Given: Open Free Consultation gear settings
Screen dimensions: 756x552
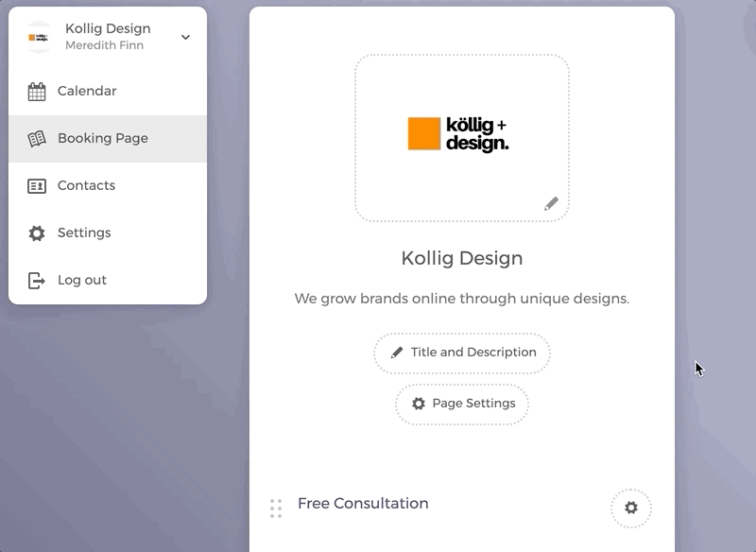Looking at the screenshot, I should tap(631, 508).
